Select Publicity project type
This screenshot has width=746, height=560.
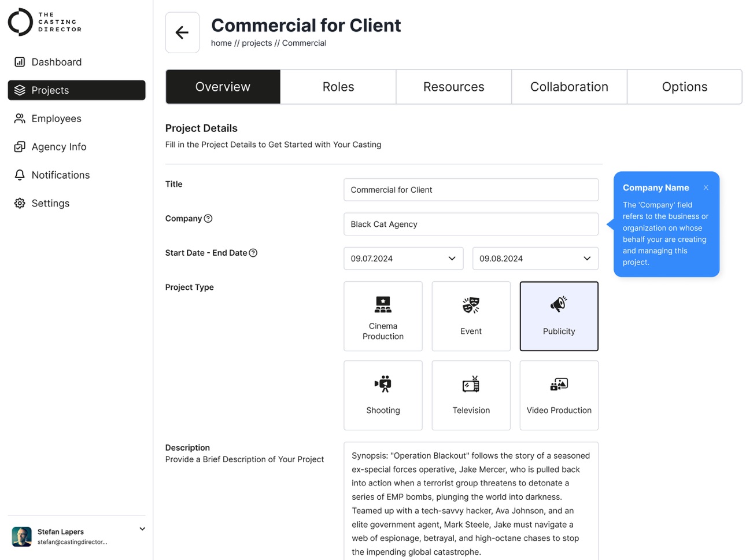coord(559,316)
